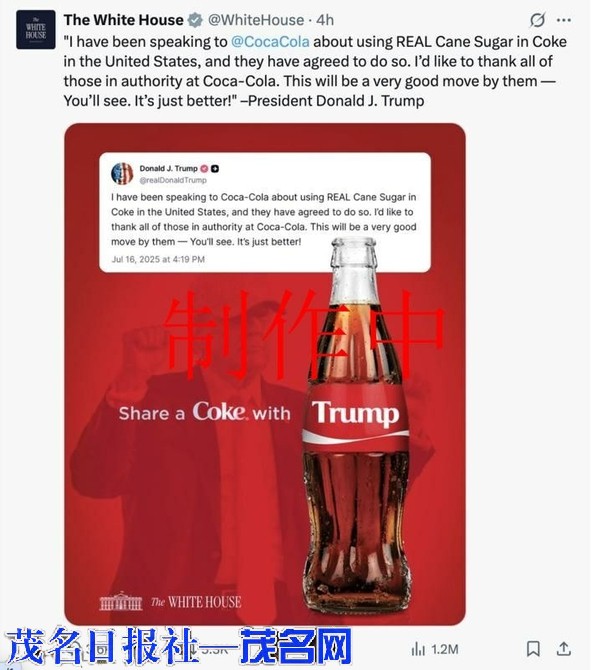Bookmark this White House post

point(533,649)
